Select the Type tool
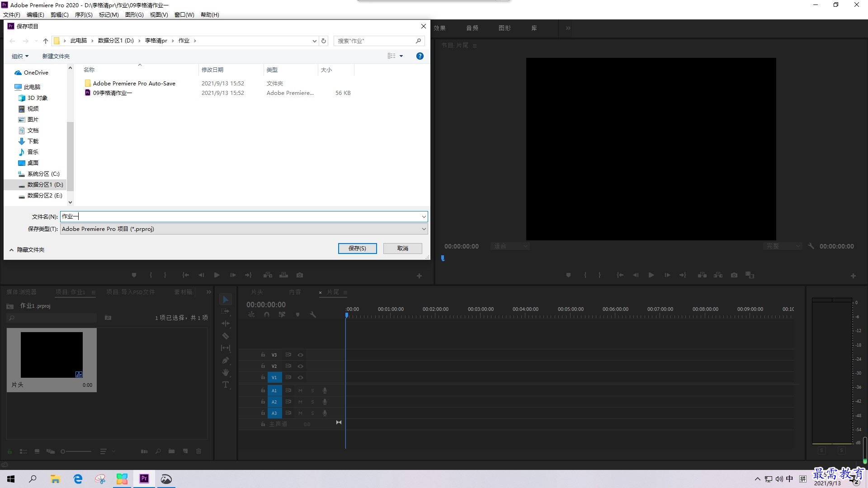Screen dimensions: 868x488 [x=226, y=385]
